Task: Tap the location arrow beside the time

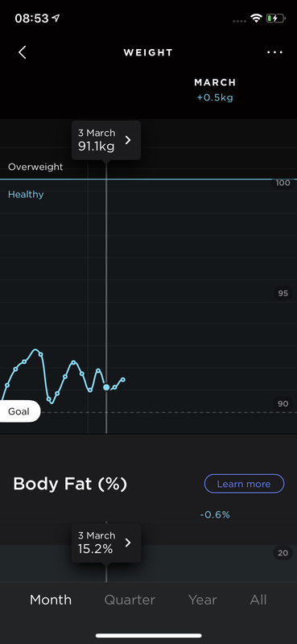Action: coord(56,18)
